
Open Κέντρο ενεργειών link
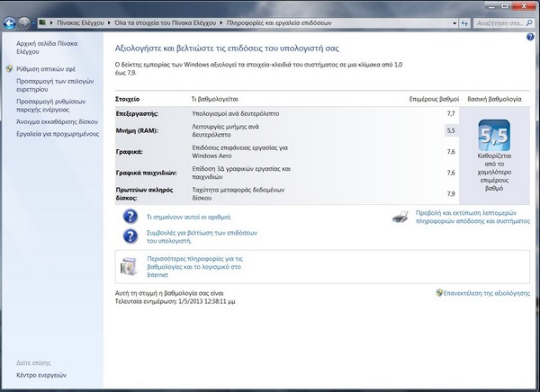click(41, 375)
